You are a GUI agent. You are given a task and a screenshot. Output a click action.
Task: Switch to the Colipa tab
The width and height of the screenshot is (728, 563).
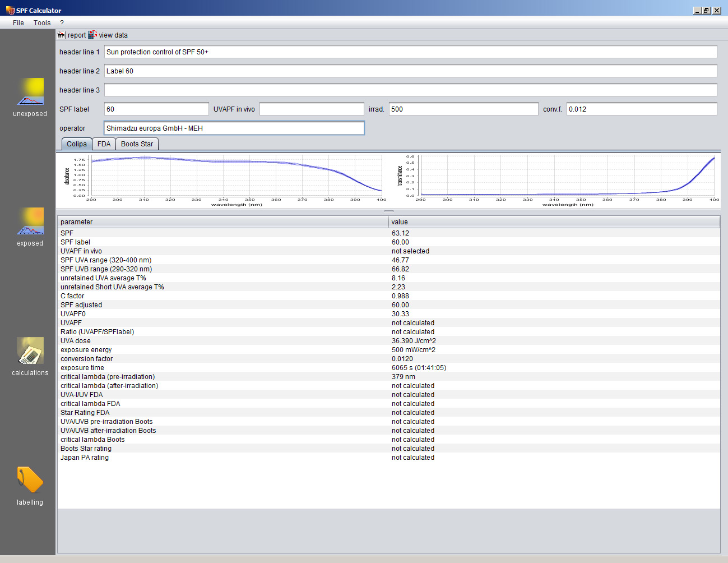tap(76, 144)
